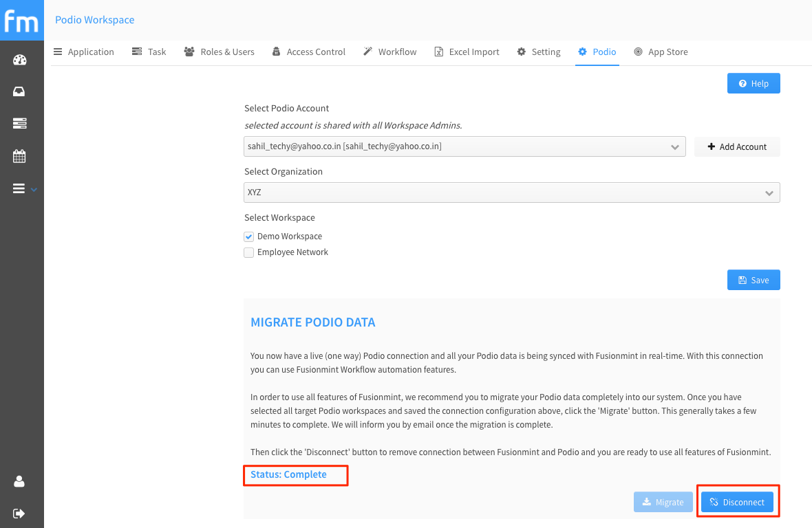Click the shared with Workspace Admins note
812x528 pixels.
tap(353, 126)
